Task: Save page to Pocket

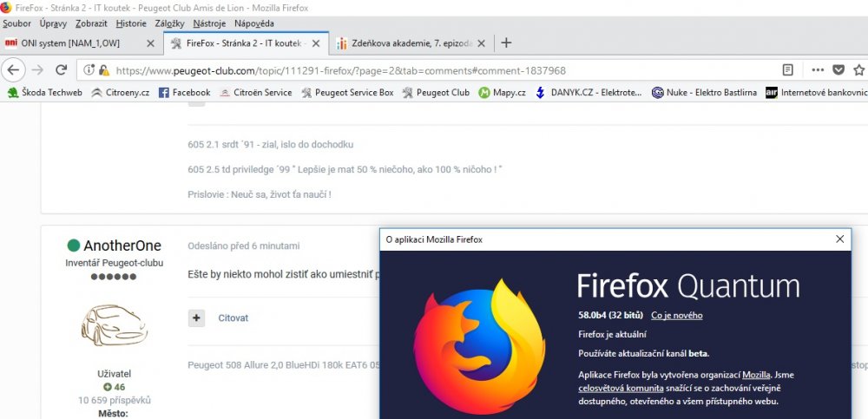Action: point(838,70)
